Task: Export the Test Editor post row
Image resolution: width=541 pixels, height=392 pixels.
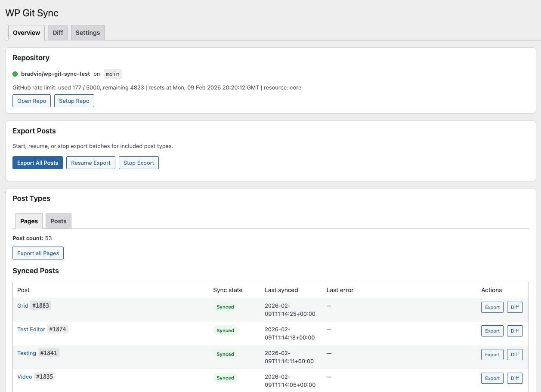Action: 492,331
